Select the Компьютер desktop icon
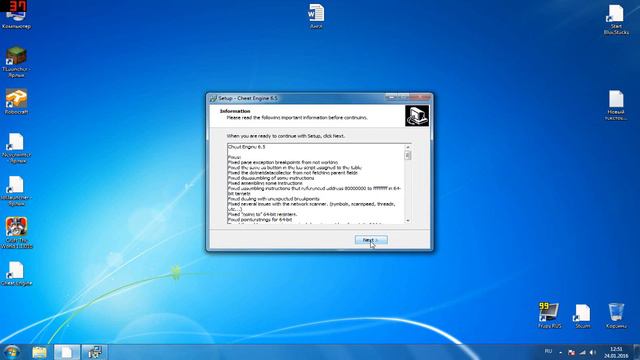Image resolution: width=640 pixels, height=360 pixels. (16, 16)
